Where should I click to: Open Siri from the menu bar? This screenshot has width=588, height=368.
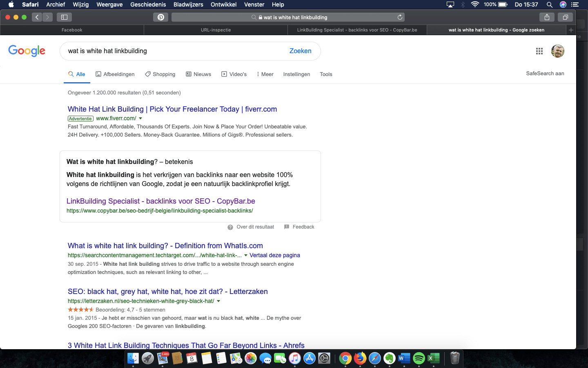[563, 4]
